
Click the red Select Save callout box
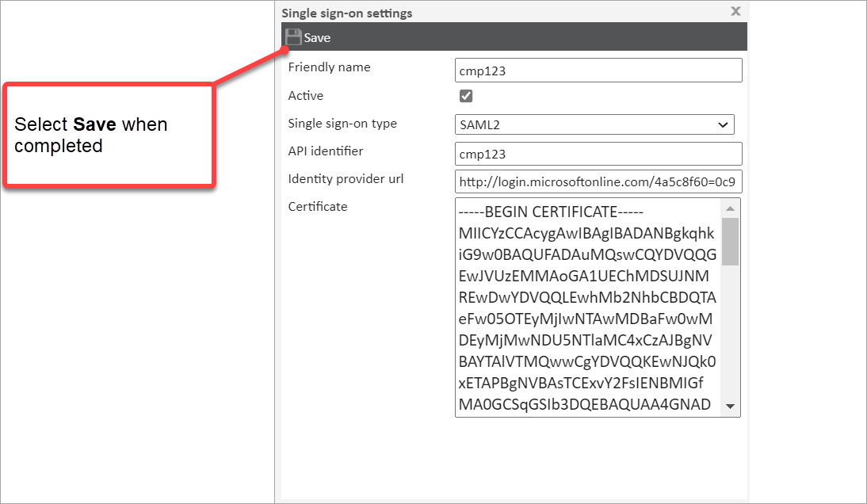[x=109, y=135]
